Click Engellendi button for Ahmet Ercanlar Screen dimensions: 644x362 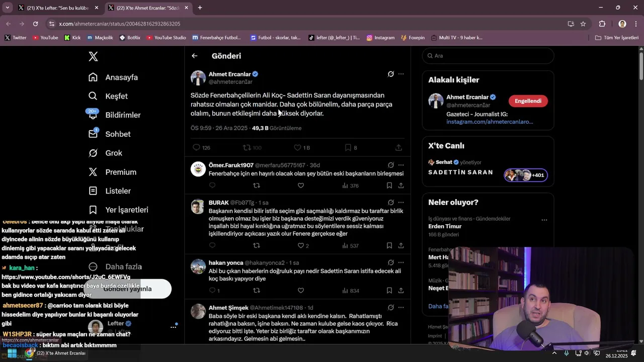(x=528, y=101)
